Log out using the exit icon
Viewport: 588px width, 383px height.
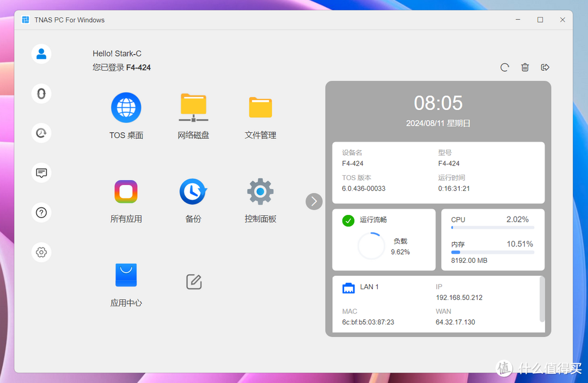[545, 67]
